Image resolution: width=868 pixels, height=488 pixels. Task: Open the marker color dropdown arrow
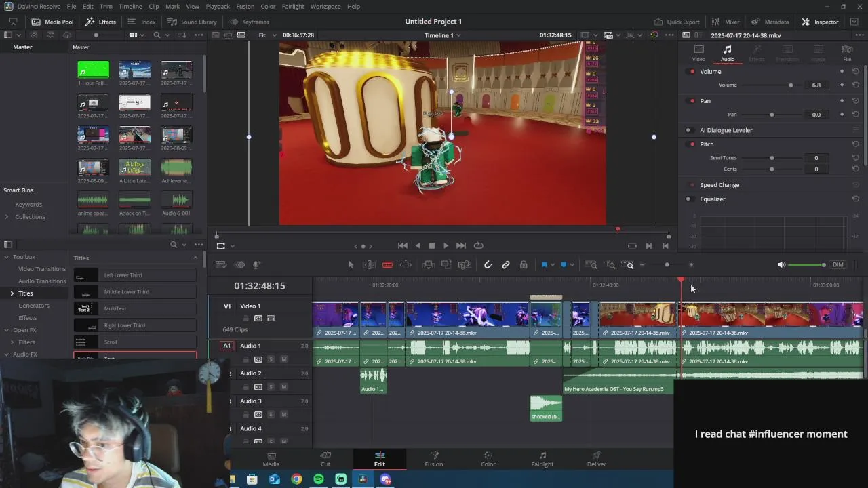[572, 265]
